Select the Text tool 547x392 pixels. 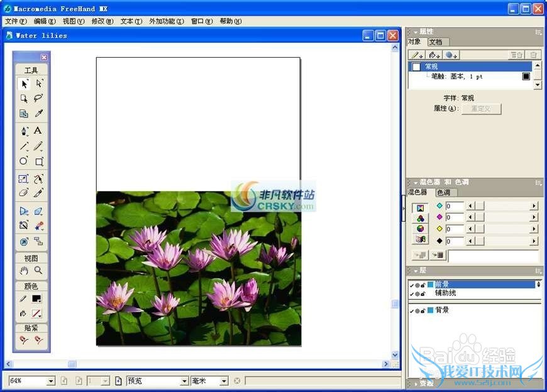[x=38, y=131]
